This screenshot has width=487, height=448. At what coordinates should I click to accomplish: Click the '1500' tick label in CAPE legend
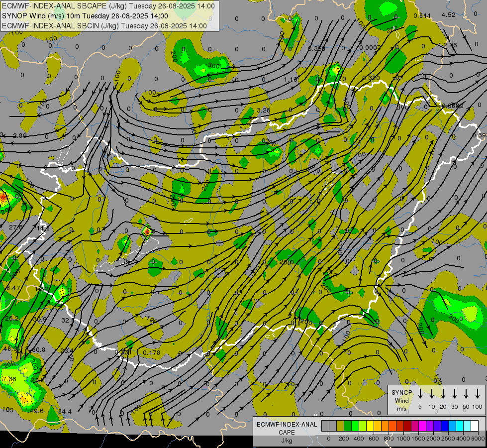click(x=418, y=439)
